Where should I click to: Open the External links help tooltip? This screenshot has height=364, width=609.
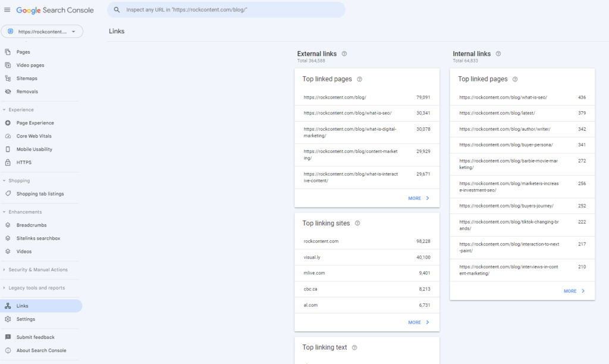(x=344, y=54)
